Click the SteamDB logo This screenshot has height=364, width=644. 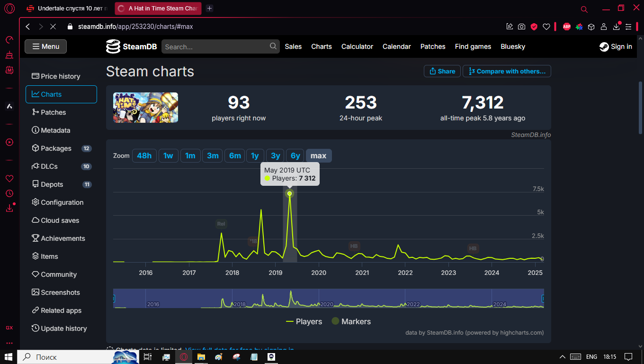[x=131, y=46]
